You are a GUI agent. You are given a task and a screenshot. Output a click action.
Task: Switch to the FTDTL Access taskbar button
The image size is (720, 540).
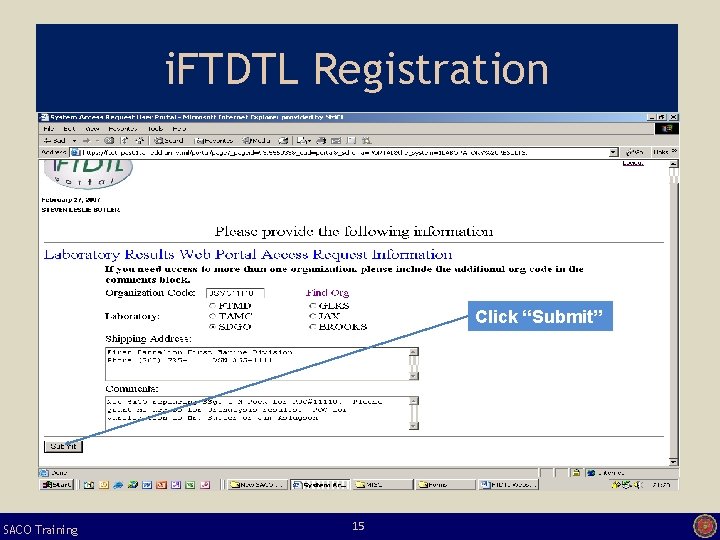click(508, 484)
